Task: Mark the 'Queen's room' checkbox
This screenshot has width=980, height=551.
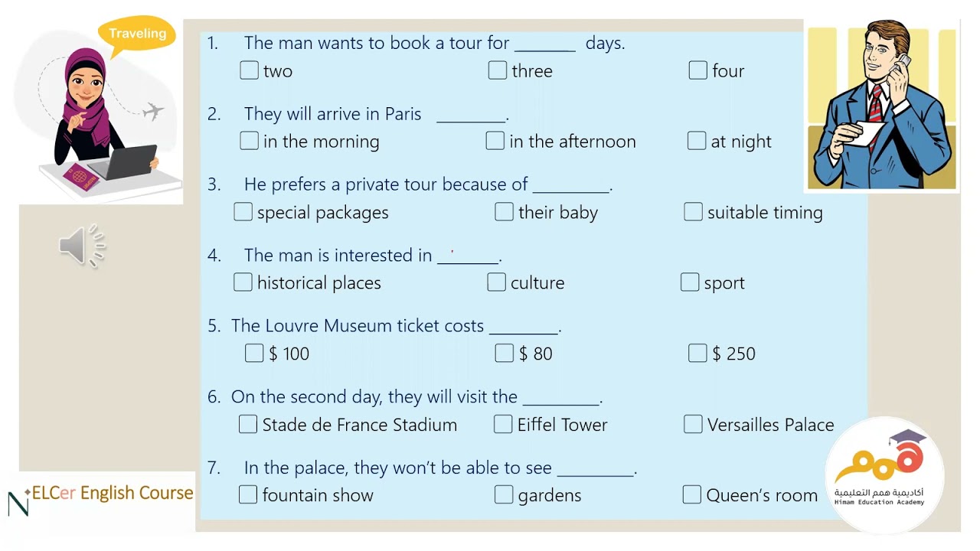Action: coord(691,494)
